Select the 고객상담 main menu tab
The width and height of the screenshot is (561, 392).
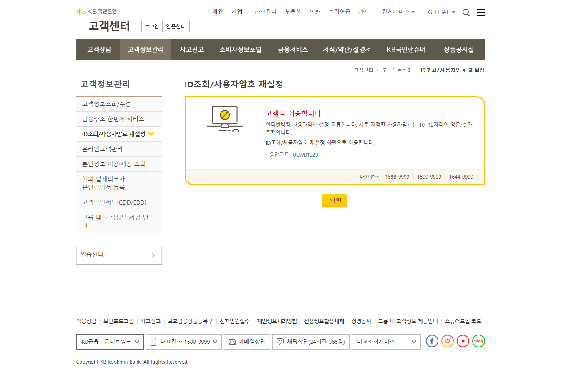click(x=98, y=50)
